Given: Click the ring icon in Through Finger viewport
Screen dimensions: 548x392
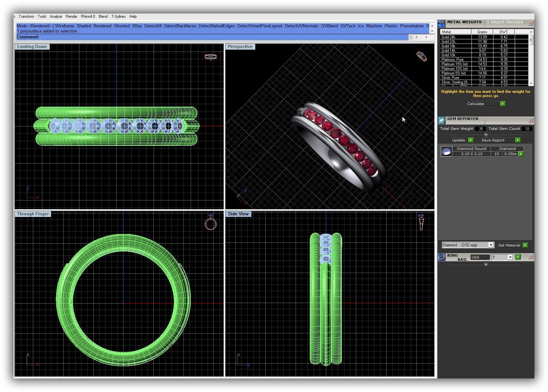Looking at the screenshot, I should pos(210,223).
